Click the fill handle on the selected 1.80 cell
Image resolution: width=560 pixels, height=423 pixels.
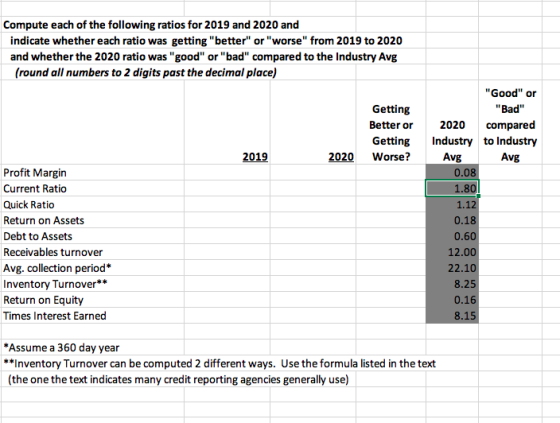click(x=479, y=196)
